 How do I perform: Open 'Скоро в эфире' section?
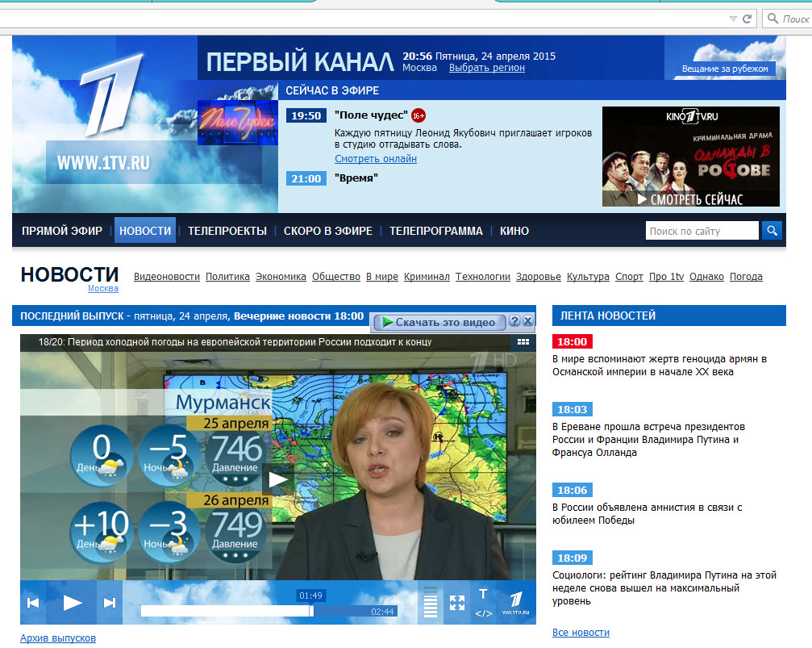click(328, 231)
